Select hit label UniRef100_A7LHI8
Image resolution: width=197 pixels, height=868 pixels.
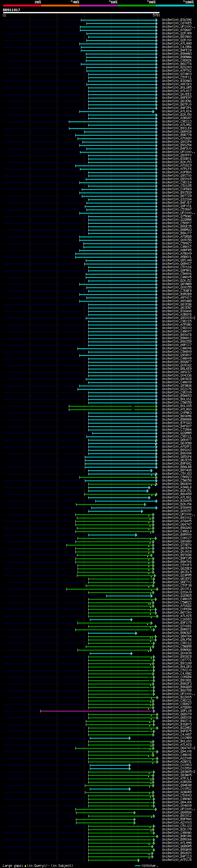176,744
